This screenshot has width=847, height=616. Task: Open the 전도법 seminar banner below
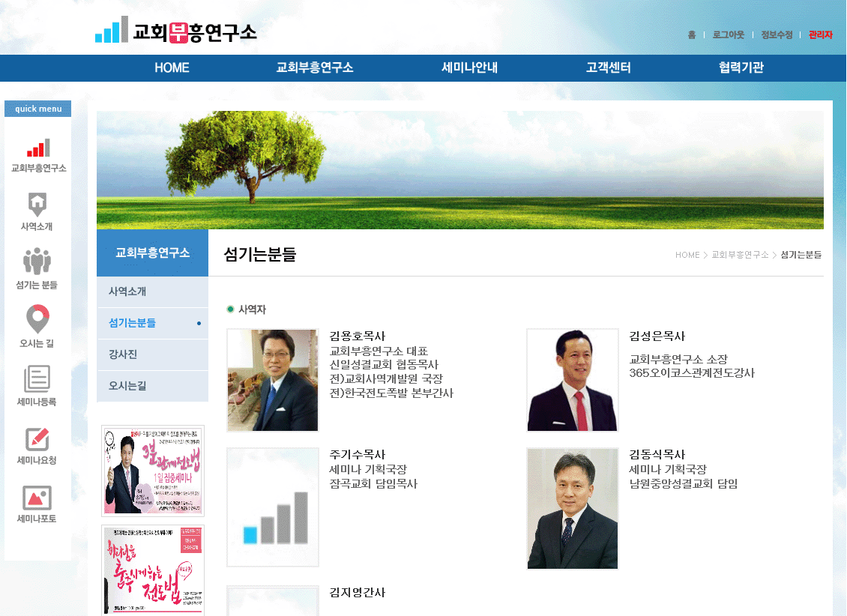pos(153,570)
